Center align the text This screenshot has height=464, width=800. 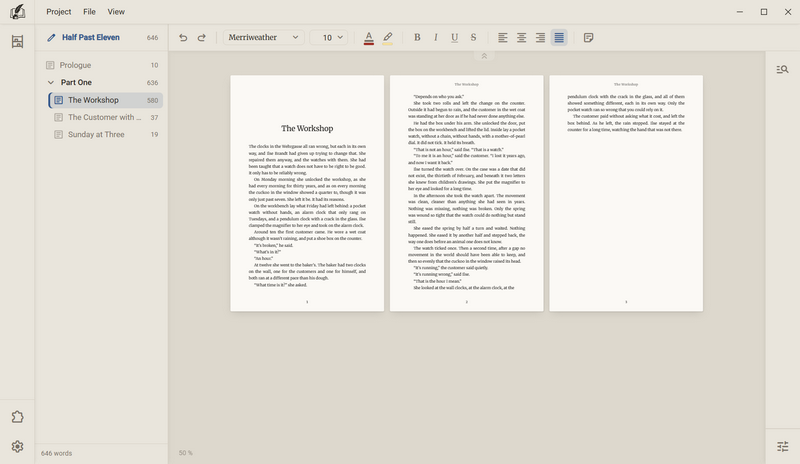click(521, 37)
